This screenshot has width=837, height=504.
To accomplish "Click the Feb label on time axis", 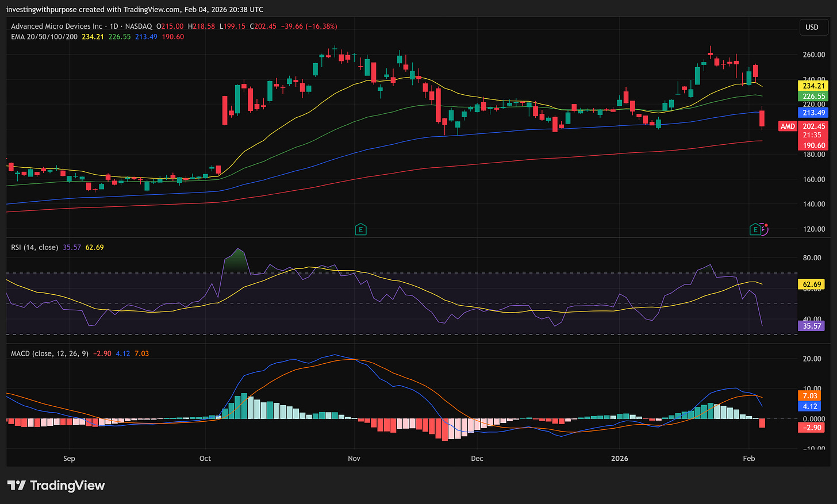I will coord(748,459).
